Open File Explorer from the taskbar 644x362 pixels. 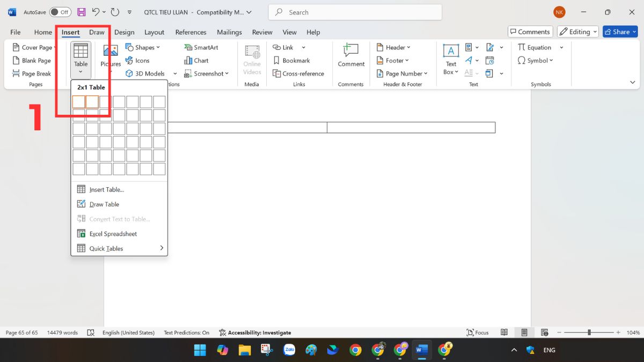pyautogui.click(x=245, y=350)
